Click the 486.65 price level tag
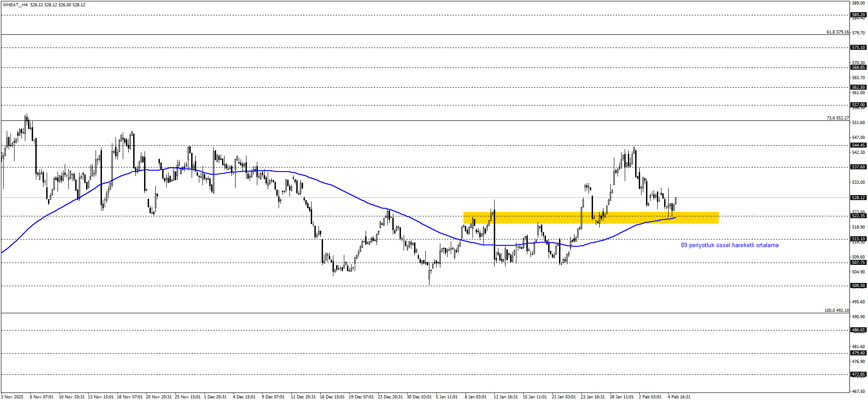The height and width of the screenshot is (402, 868). [858, 330]
